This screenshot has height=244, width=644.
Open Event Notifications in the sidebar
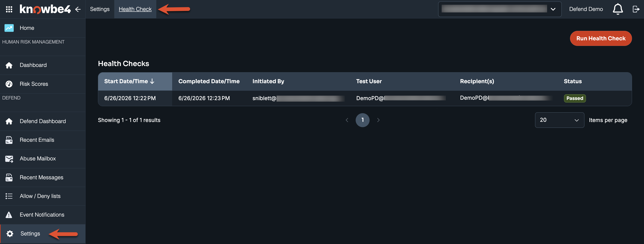(43, 215)
